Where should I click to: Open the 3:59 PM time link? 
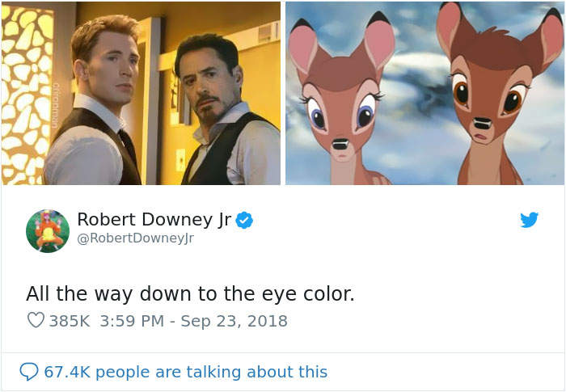pyautogui.click(x=132, y=321)
